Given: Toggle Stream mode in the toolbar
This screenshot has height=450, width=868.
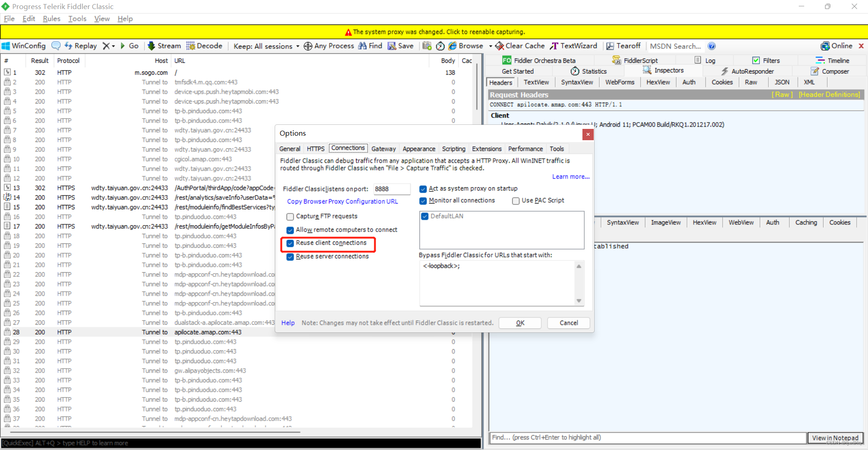Looking at the screenshot, I should (164, 46).
